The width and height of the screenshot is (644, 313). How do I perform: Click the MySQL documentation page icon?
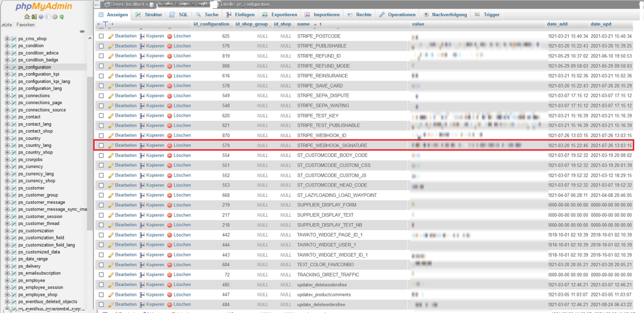coord(48,17)
